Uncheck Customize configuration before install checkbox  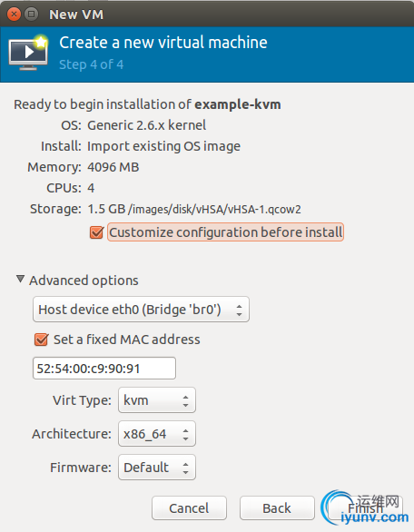click(x=97, y=232)
